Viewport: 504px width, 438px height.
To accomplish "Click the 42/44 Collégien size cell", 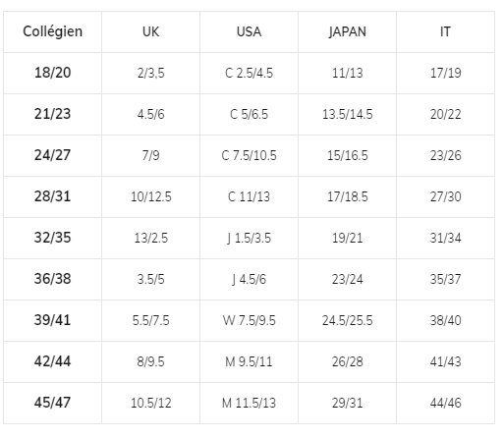I will (x=52, y=361).
